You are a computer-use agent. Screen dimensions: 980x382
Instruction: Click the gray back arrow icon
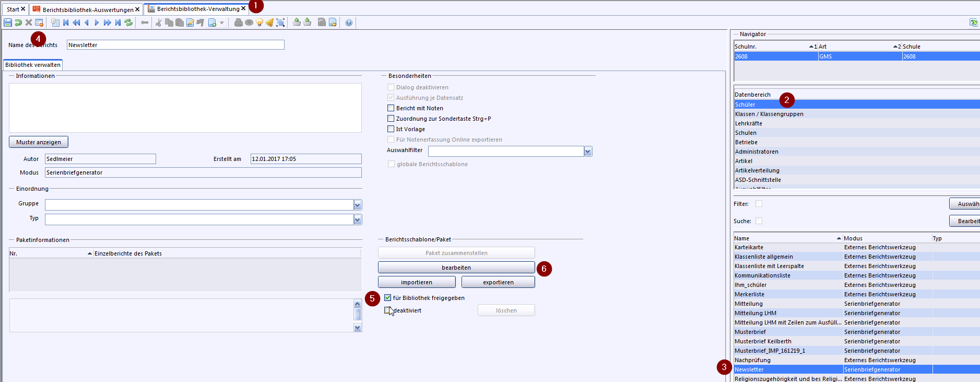[x=145, y=22]
